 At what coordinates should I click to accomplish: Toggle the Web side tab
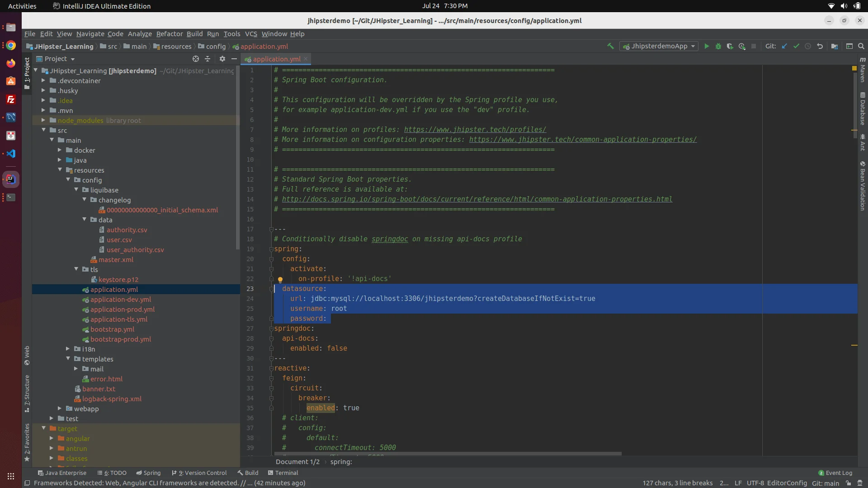click(27, 356)
